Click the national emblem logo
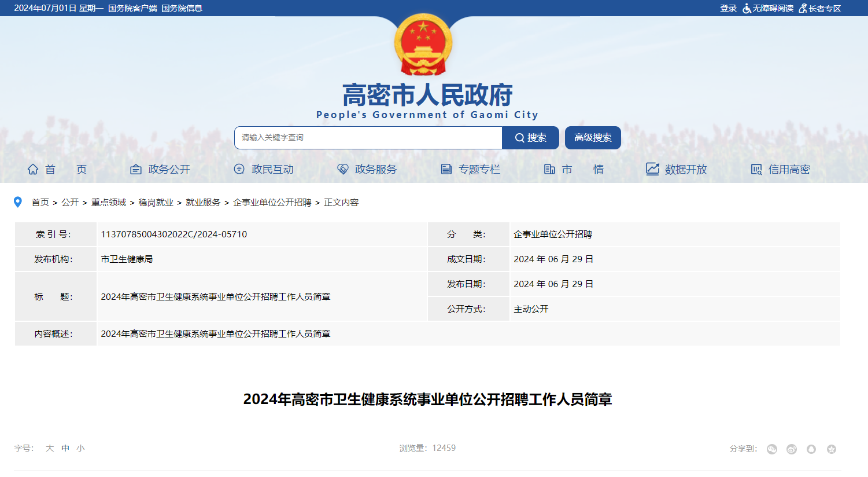 coord(423,45)
